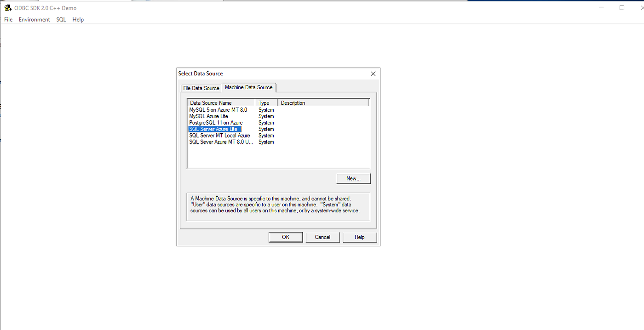Select Machine Data Source tab
This screenshot has height=330, width=644.
click(249, 87)
